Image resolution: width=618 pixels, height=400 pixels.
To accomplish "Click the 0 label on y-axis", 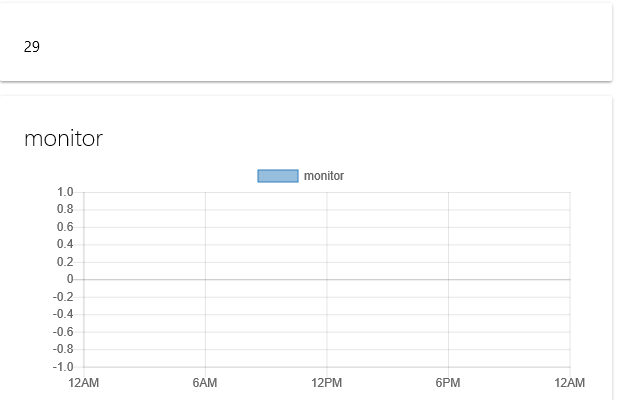I will coord(70,279).
